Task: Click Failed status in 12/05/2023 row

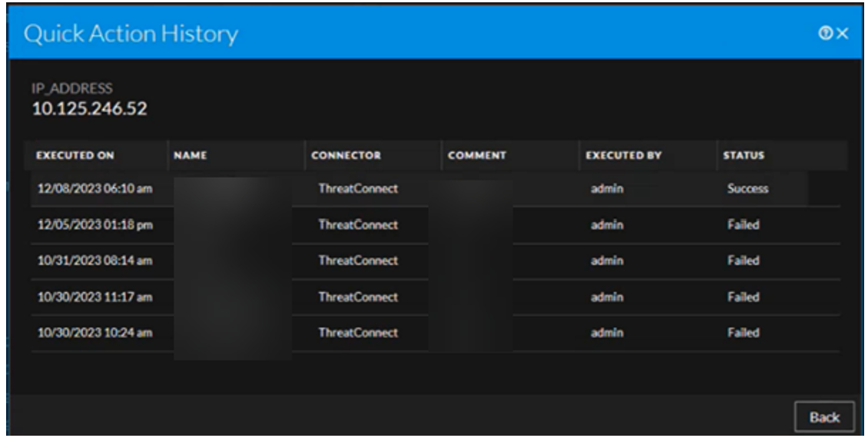Action: click(744, 225)
